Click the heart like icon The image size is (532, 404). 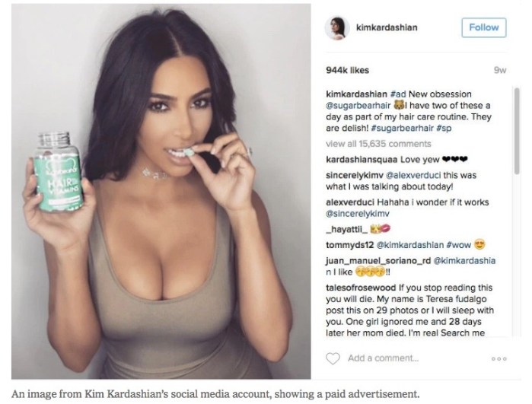tap(333, 358)
